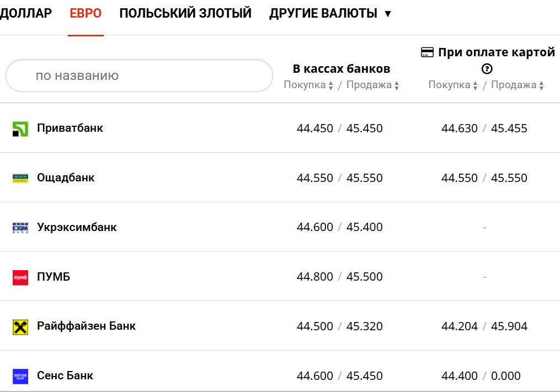Select the ЕВРО currency tab

point(86,13)
